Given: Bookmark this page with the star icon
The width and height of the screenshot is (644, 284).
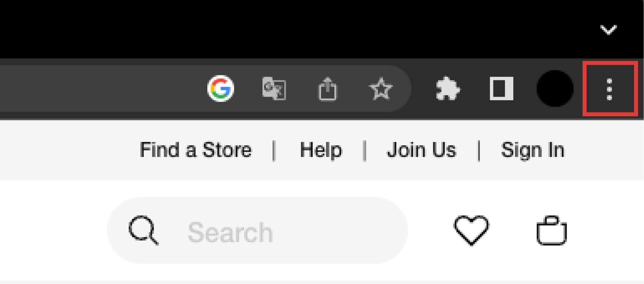Looking at the screenshot, I should [381, 89].
